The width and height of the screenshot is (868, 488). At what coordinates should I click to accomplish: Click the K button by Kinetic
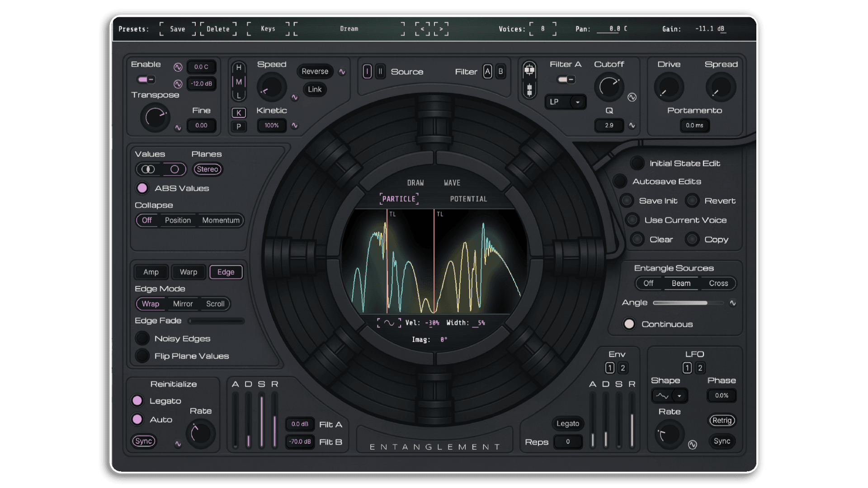click(239, 113)
